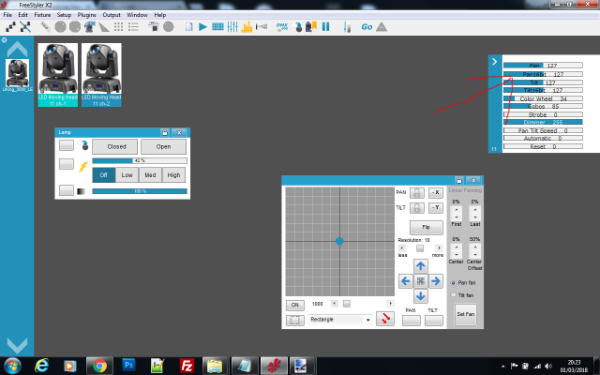Screen dimensions: 600x375
Task: Click the Go toolbar button
Action: tap(367, 27)
